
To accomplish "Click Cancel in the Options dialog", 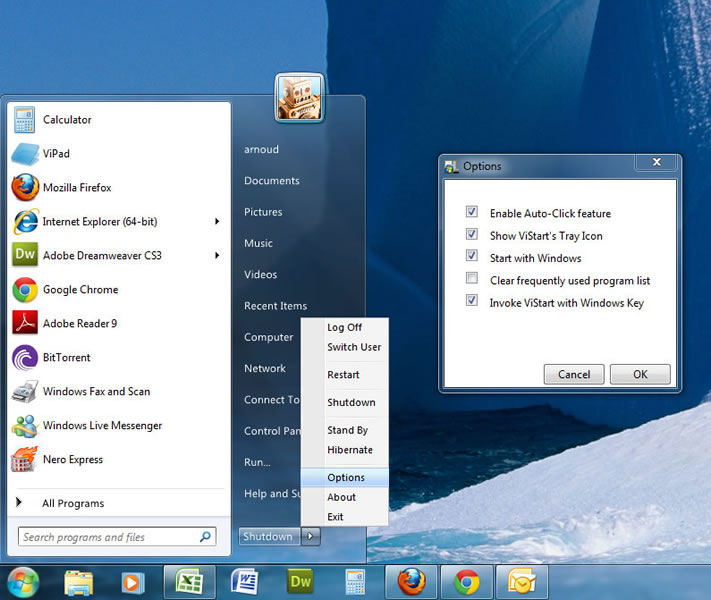I will (574, 375).
